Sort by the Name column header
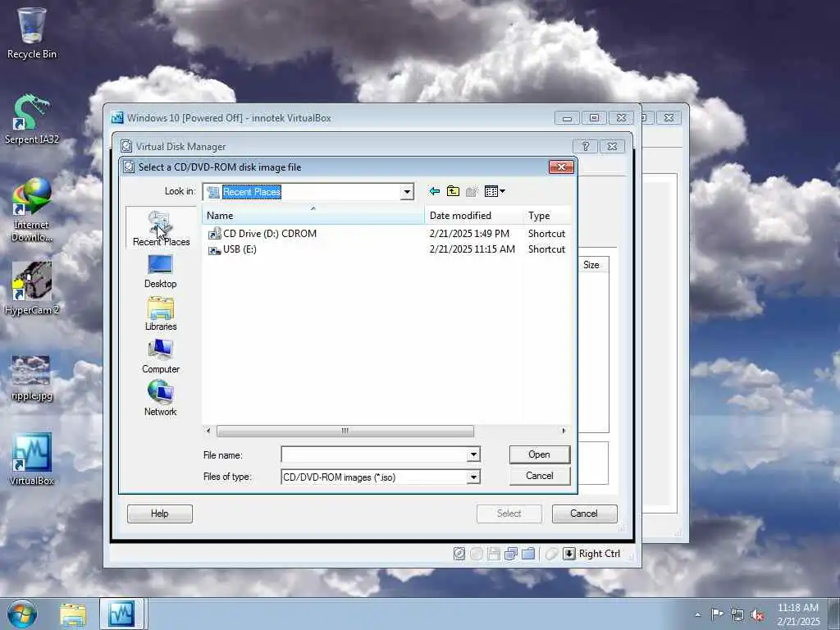 point(313,216)
